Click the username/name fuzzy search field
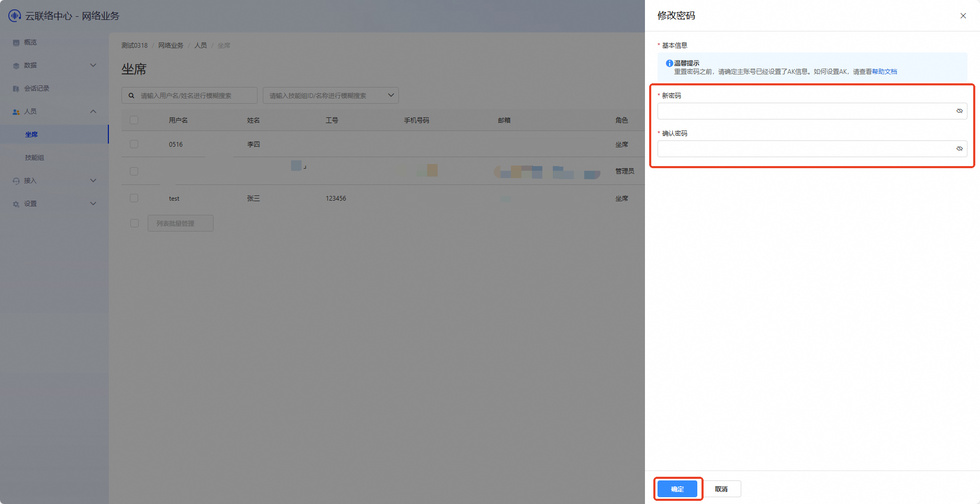This screenshot has height=504, width=980. [x=190, y=95]
